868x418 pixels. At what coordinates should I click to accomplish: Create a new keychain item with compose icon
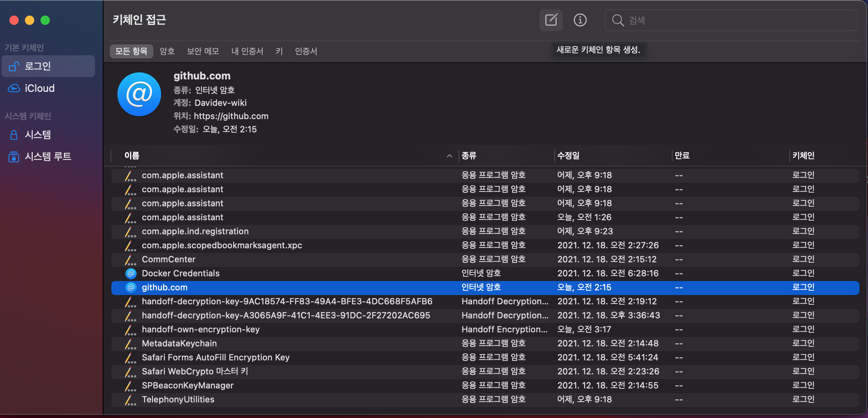[551, 20]
